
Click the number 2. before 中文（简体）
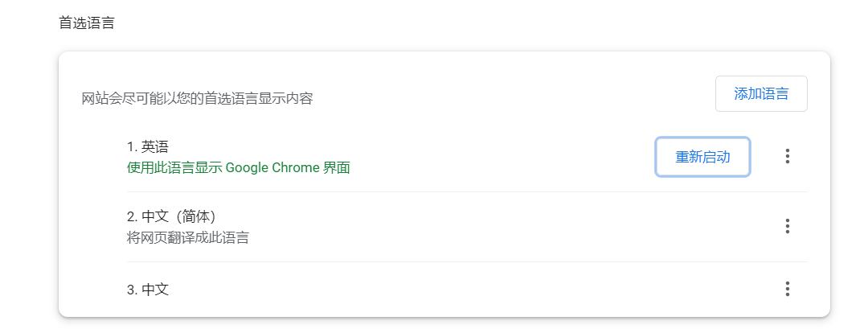132,216
